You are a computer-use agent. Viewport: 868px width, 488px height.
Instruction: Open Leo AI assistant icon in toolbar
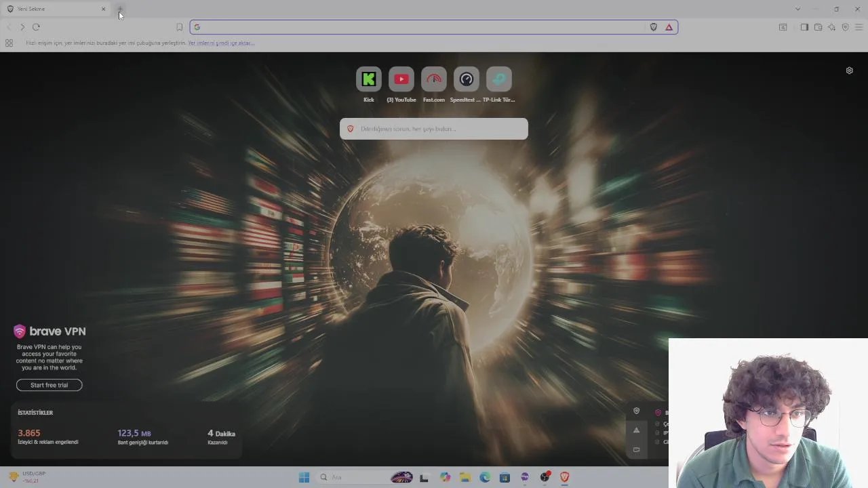(831, 27)
